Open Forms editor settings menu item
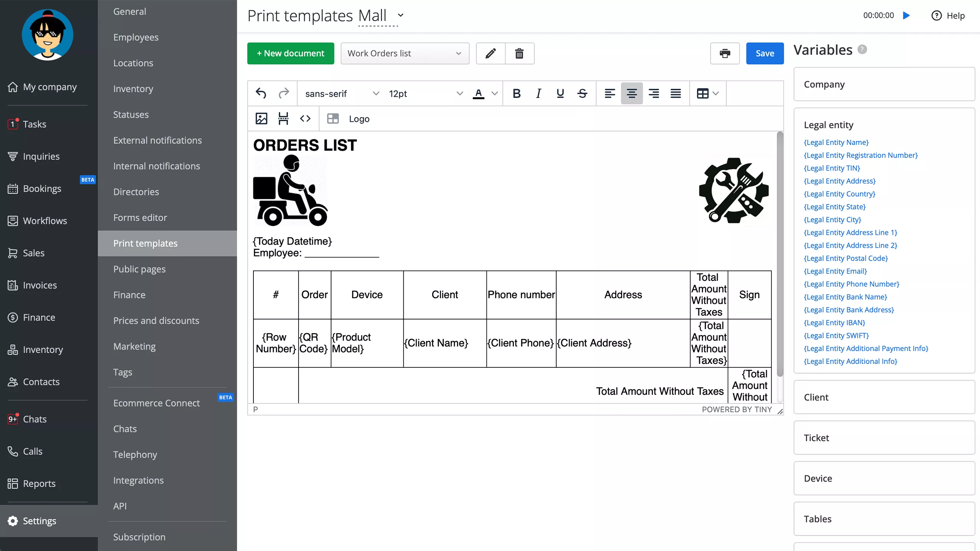The height and width of the screenshot is (551, 980). pyautogui.click(x=140, y=217)
